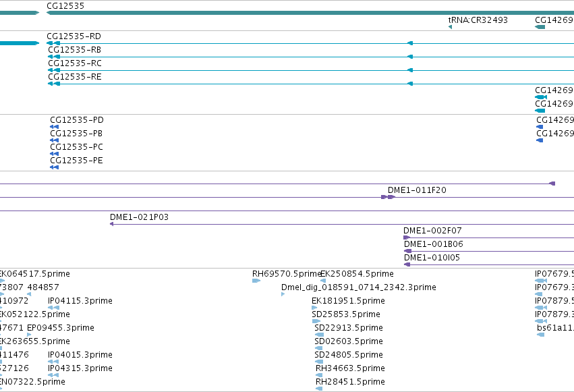
Task: Click the CG12535-PE protein label
Action: click(76, 161)
